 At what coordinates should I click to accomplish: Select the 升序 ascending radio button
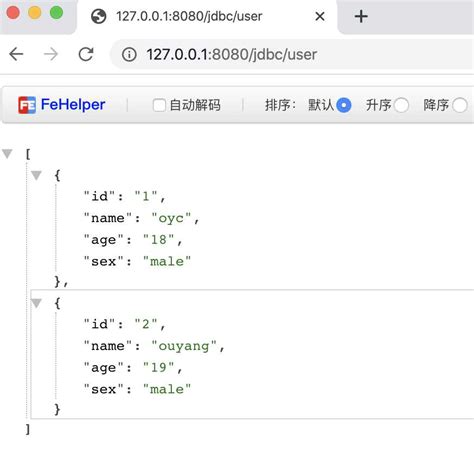click(x=401, y=105)
